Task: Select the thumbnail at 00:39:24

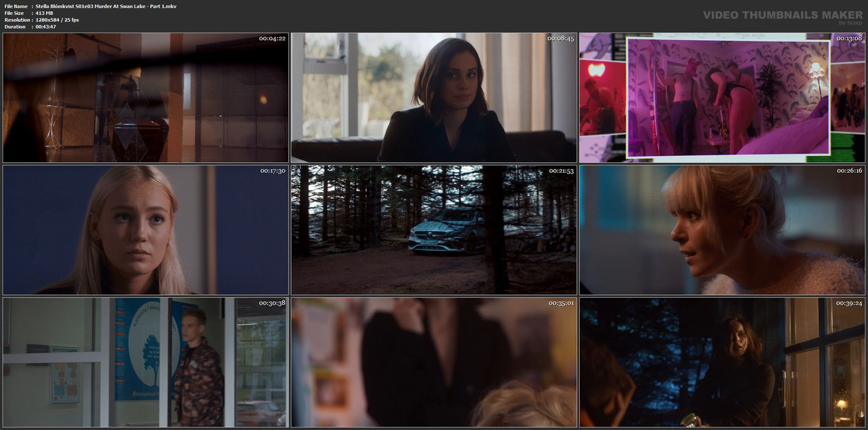Action: [x=722, y=362]
